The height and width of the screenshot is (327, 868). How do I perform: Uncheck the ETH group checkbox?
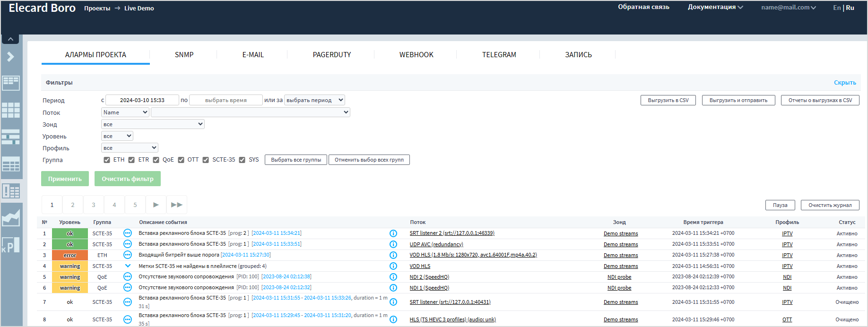pyautogui.click(x=107, y=160)
